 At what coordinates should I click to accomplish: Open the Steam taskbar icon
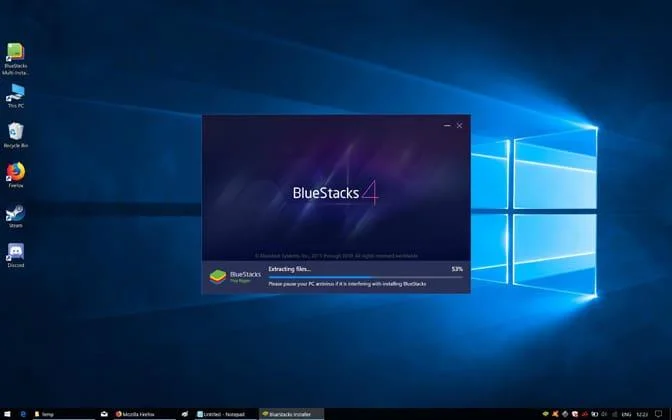185,414
